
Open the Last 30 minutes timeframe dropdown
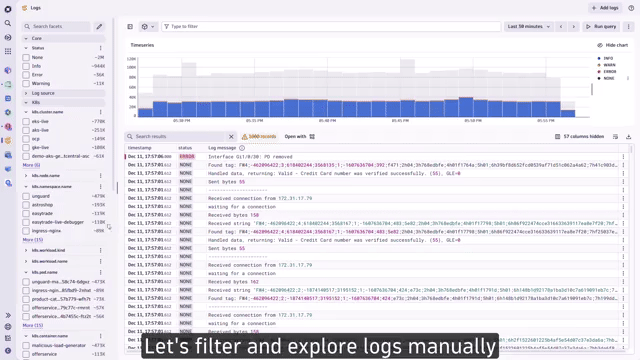click(x=529, y=27)
